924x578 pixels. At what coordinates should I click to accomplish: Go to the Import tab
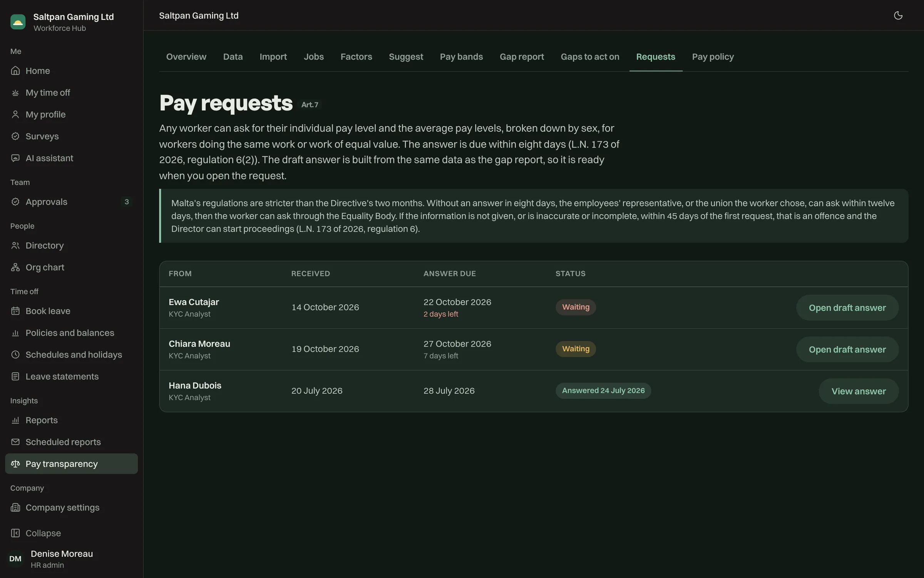pos(273,57)
